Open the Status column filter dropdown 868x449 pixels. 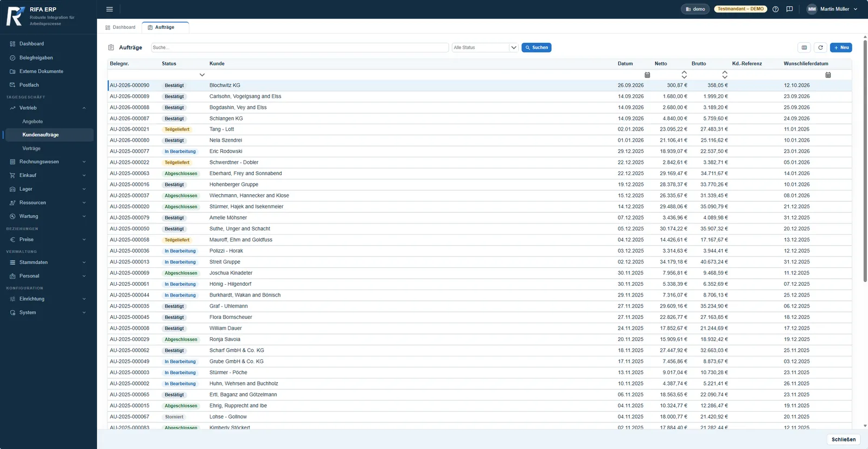(202, 75)
